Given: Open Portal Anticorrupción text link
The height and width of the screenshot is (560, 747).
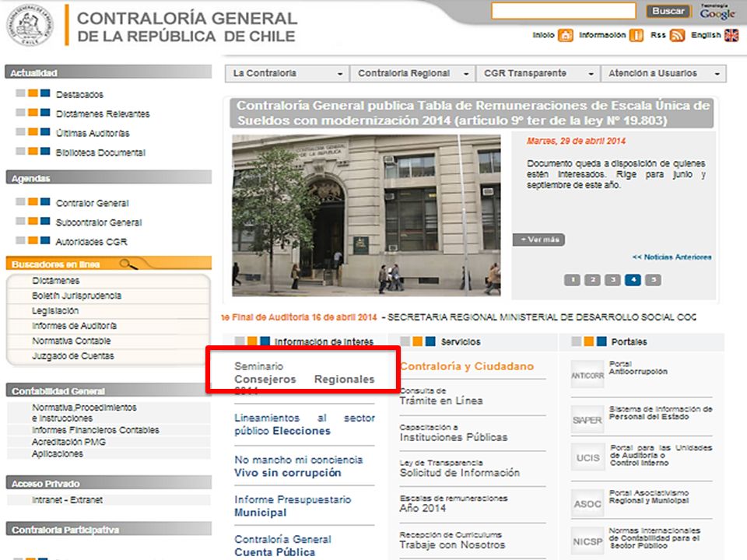Looking at the screenshot, I should point(638,368).
